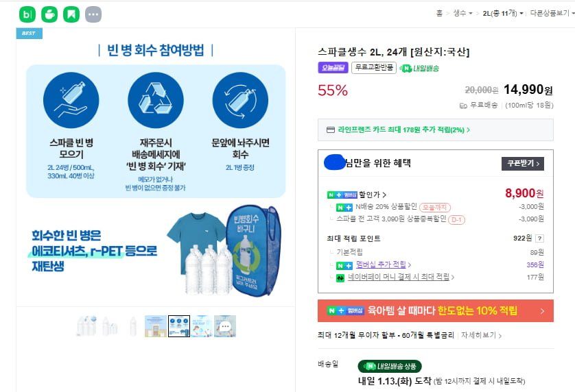Select the last thumbnail with speech bubble
Viewport: 575px width, 392px height.
pos(225,326)
